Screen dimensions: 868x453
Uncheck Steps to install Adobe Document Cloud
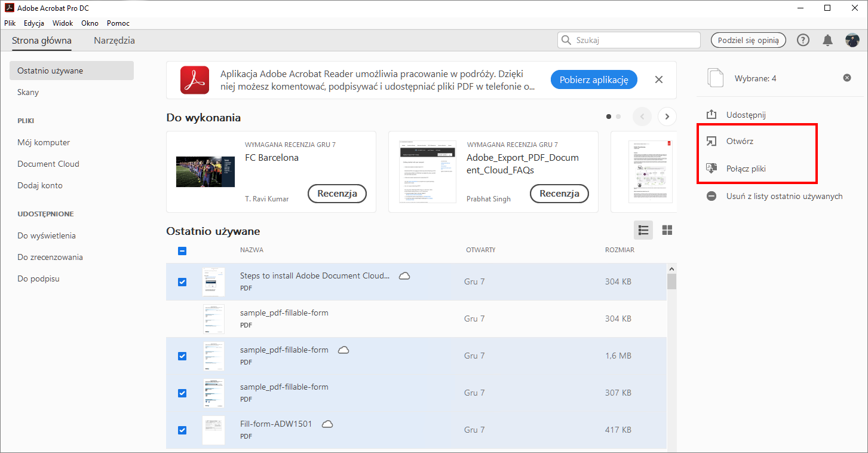[x=182, y=281]
